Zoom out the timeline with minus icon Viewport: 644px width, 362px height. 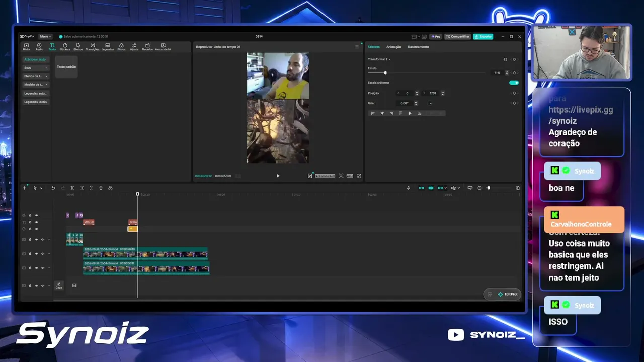coord(479,188)
